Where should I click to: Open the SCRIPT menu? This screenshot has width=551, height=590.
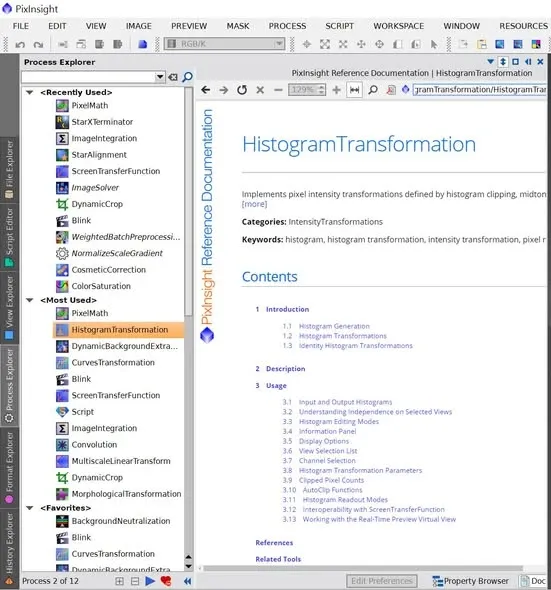tap(339, 26)
